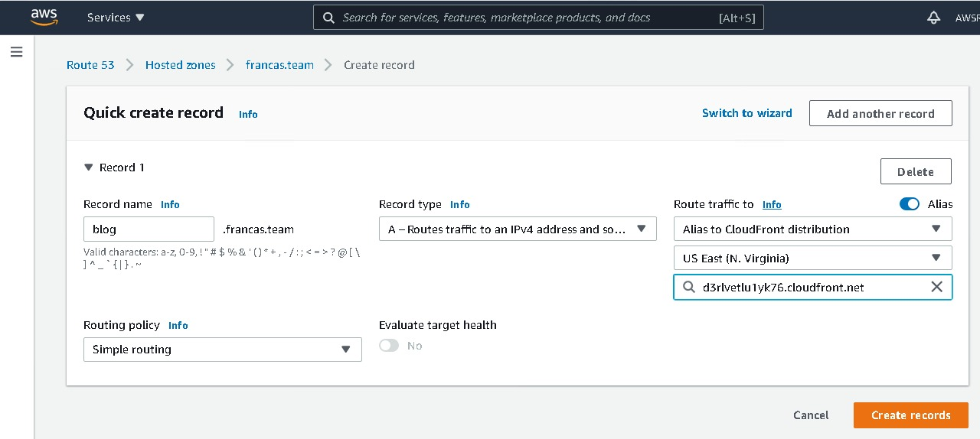Toggle Evaluate target health switch

point(389,346)
